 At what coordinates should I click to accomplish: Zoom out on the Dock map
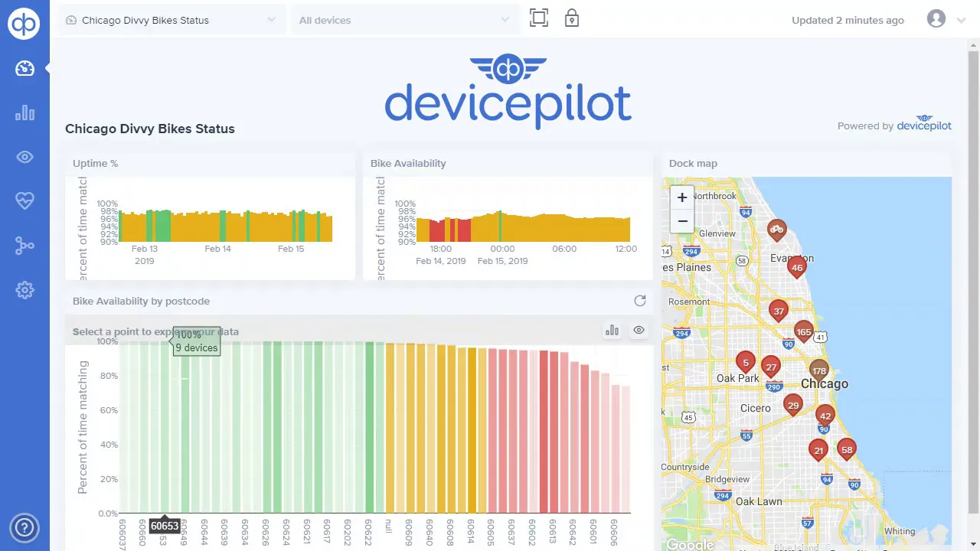click(682, 221)
